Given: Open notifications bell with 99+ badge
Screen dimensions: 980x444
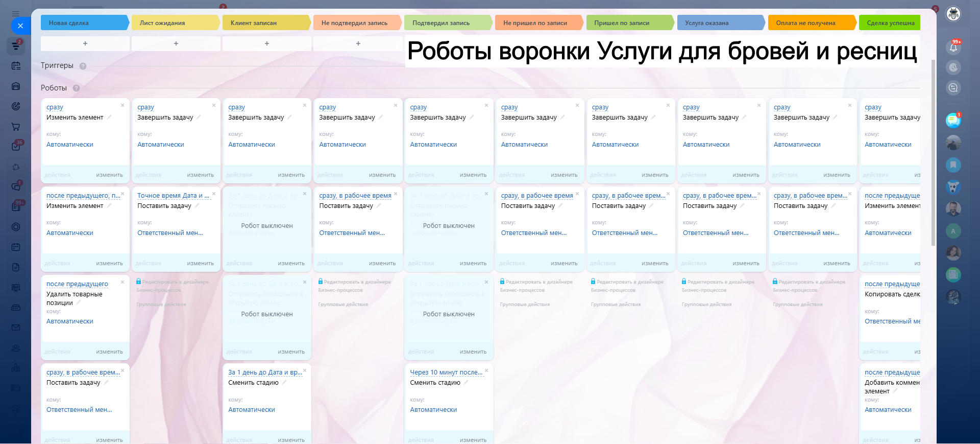Looking at the screenshot, I should (953, 48).
